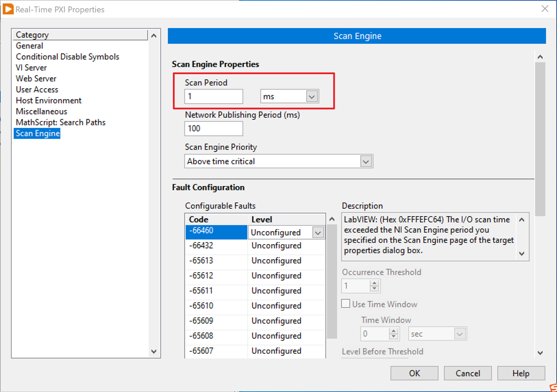Select the General category

coord(30,46)
